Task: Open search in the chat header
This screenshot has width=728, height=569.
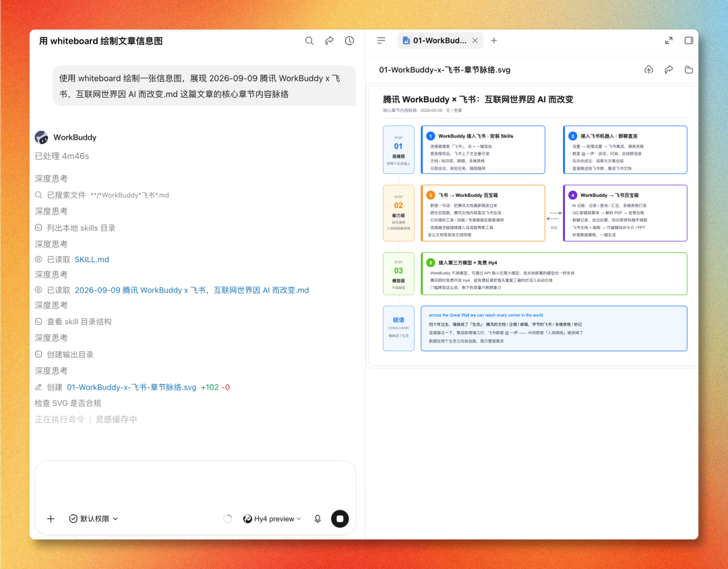Action: (x=309, y=41)
